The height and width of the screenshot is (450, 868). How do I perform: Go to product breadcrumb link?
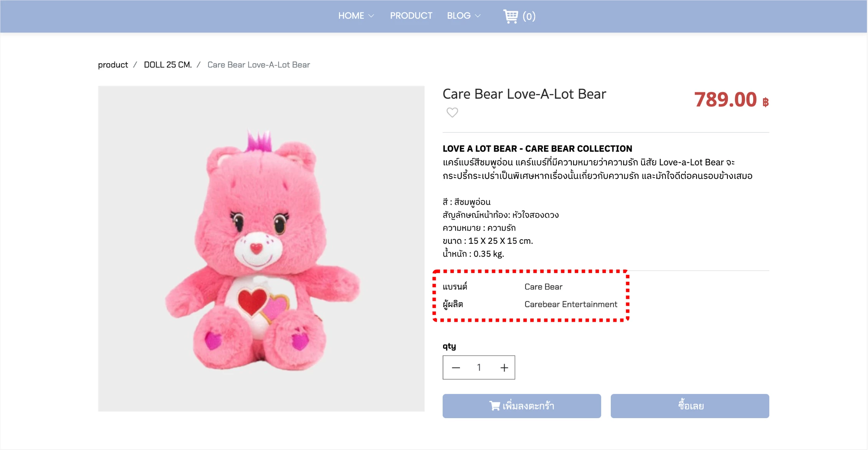tap(113, 65)
